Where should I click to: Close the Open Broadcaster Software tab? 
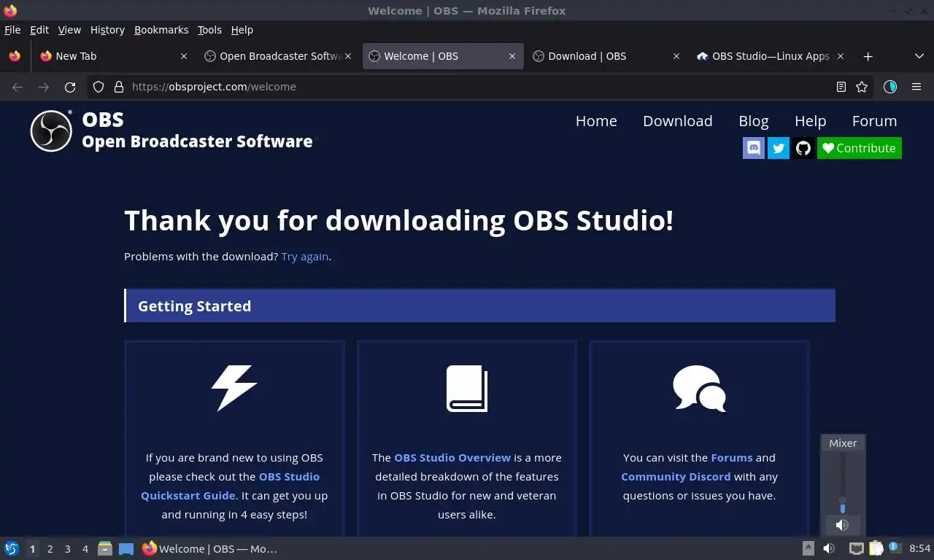pyautogui.click(x=348, y=56)
